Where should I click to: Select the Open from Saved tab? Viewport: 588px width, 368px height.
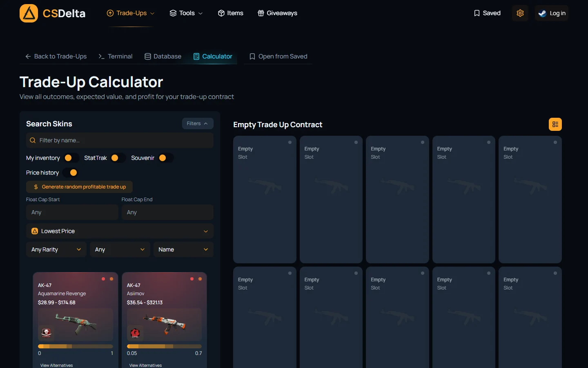[x=278, y=56]
